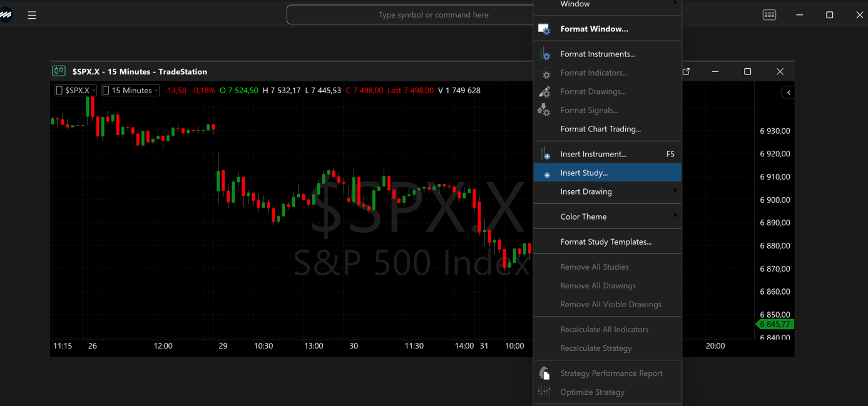This screenshot has height=406, width=868.
Task: Open the 15 Minutes interval dropdown
Action: (130, 90)
